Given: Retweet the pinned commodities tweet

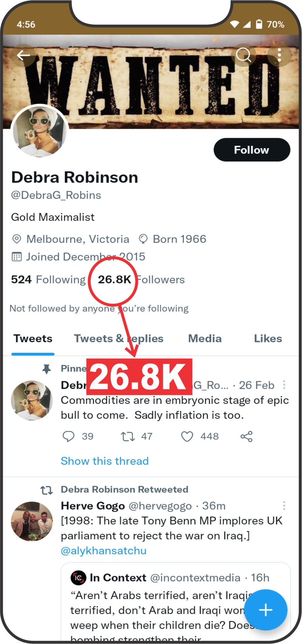Looking at the screenshot, I should 128,436.
